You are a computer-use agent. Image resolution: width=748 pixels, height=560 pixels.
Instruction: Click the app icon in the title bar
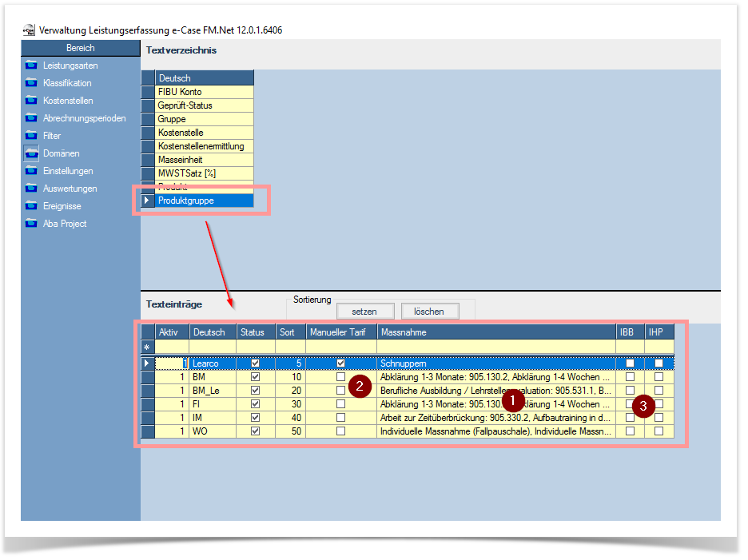(29, 30)
